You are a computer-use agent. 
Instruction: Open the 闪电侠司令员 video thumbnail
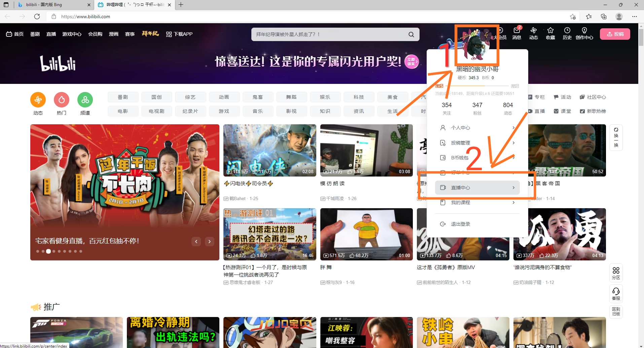pyautogui.click(x=270, y=150)
